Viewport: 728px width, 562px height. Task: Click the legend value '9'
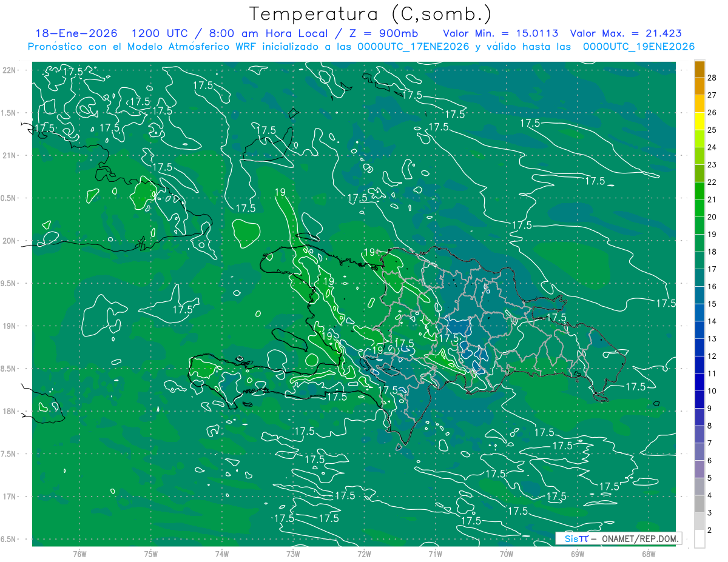[710, 409]
